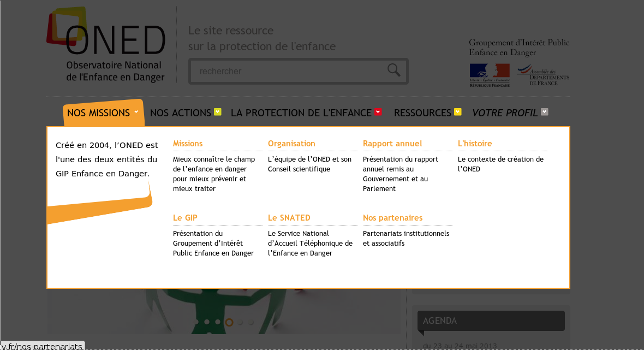Click the AGENDA panel header
Viewport: 644px width, 350px height.
click(x=491, y=321)
